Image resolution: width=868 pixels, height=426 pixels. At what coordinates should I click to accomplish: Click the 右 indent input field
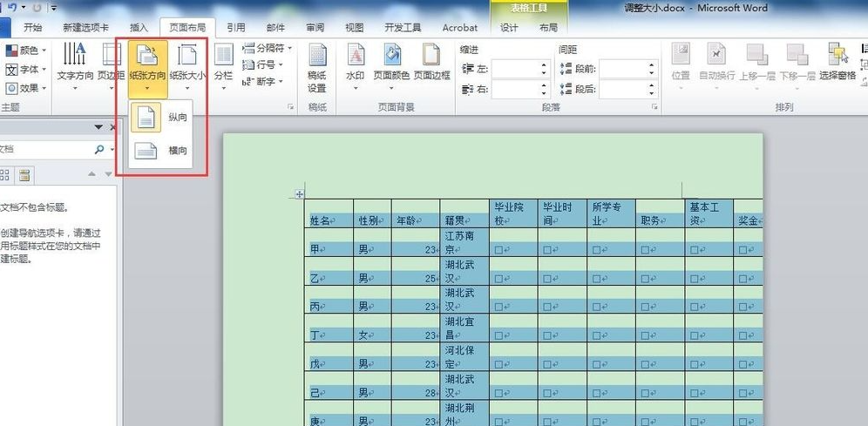(x=516, y=89)
